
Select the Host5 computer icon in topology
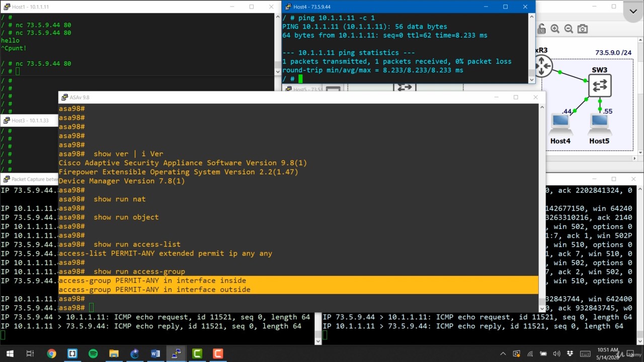(x=599, y=125)
